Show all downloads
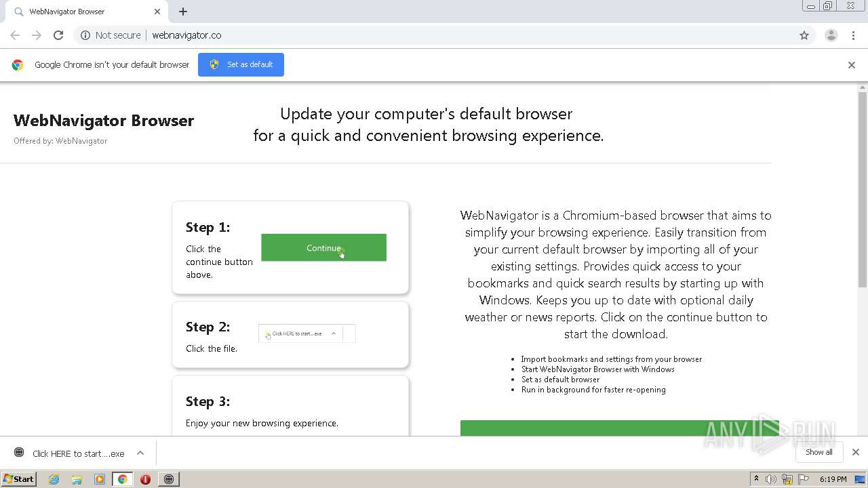The image size is (868, 488). coord(818,452)
